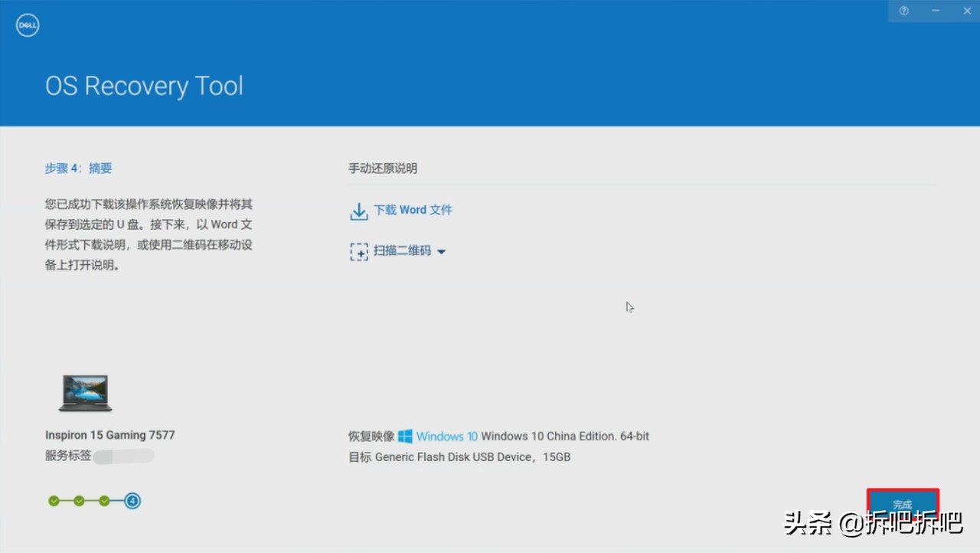Click the Inspiron 15 Gaming 7577 laptop thumbnail
This screenshot has width=980, height=553.
click(x=85, y=392)
